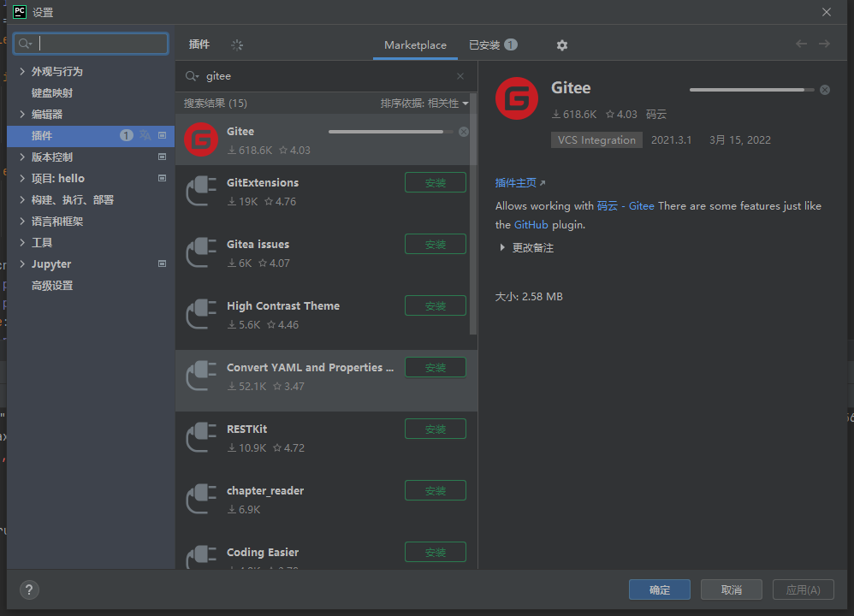Expand the Jupyter settings section

(x=22, y=264)
